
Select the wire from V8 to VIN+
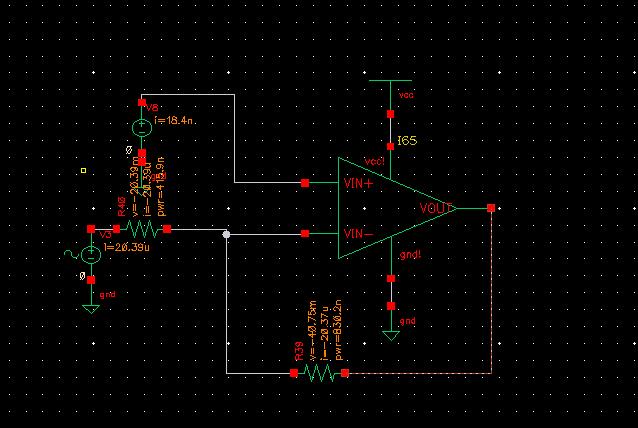click(x=234, y=138)
